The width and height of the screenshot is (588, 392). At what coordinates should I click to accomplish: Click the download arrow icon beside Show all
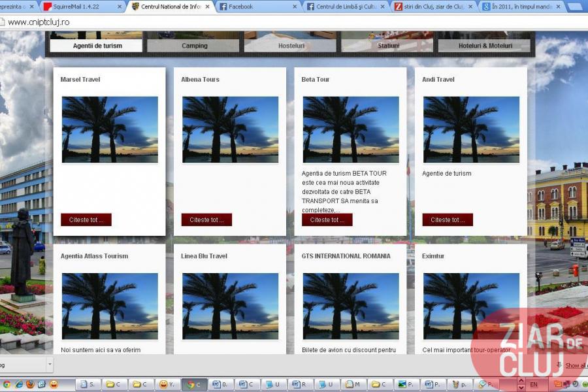pos(559,365)
